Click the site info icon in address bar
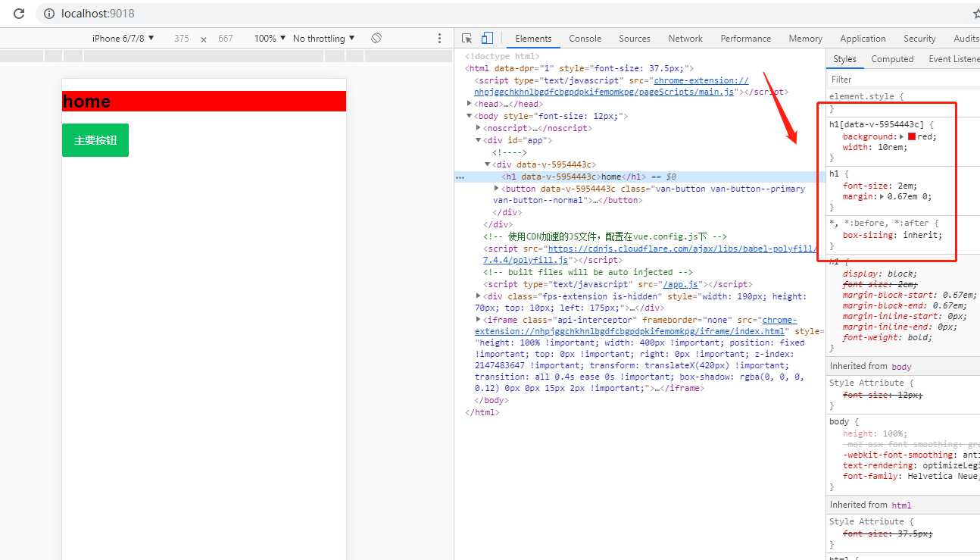The image size is (980, 560). (49, 14)
